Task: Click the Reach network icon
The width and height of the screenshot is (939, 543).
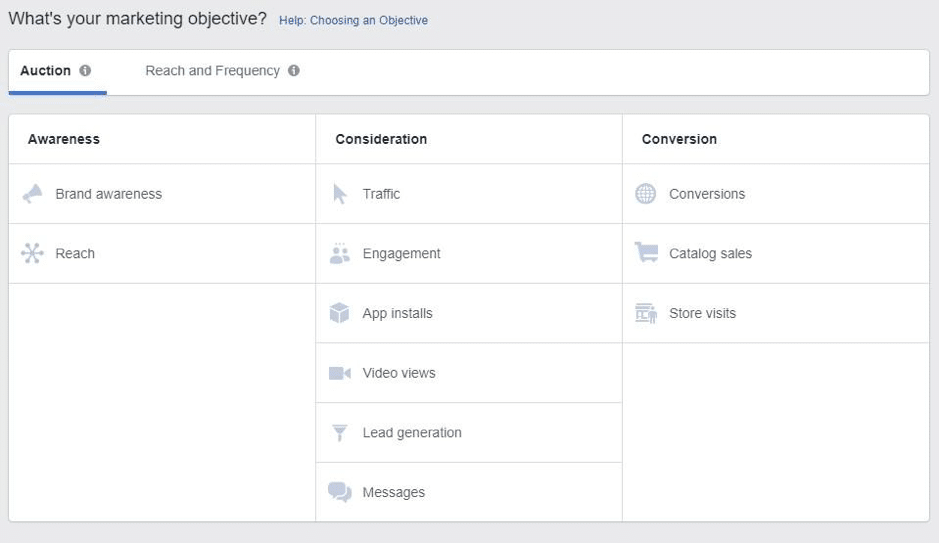Action: pos(33,254)
